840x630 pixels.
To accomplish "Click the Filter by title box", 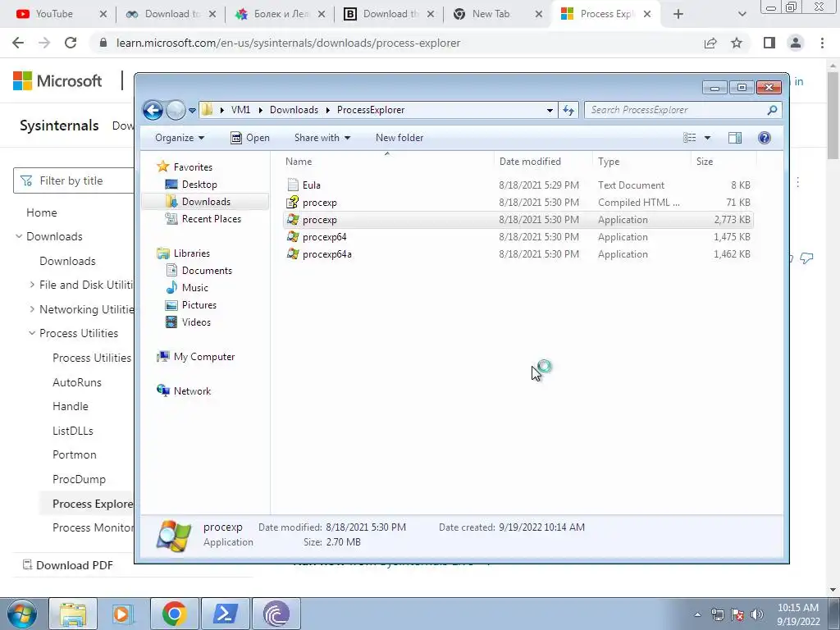I will (74, 181).
